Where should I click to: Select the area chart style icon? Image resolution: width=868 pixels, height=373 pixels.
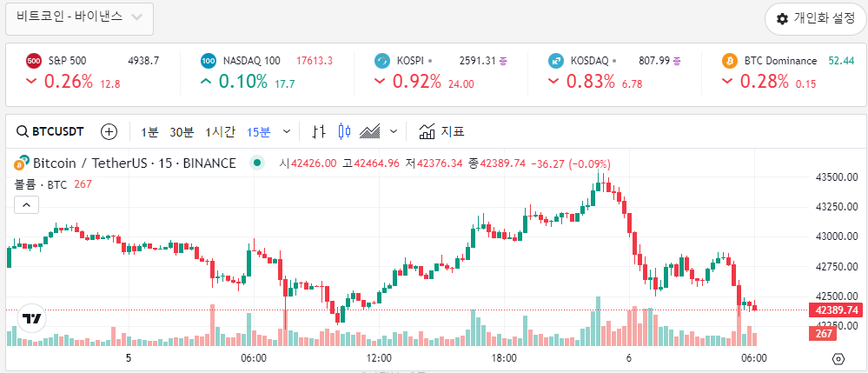point(371,132)
